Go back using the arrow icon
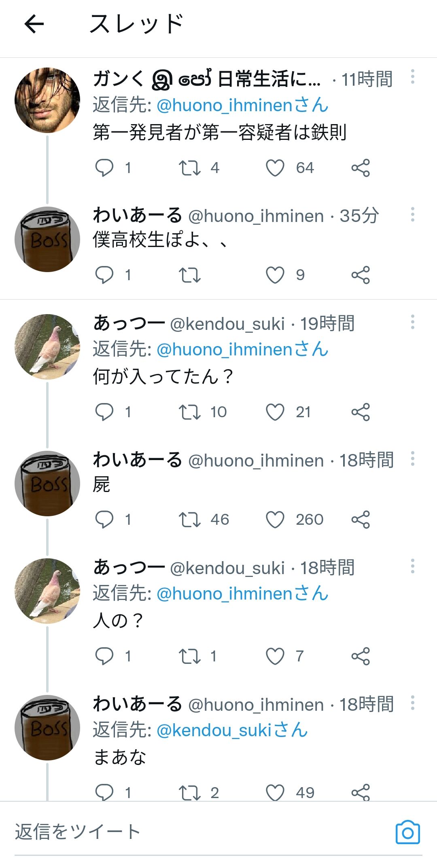Viewport: 437px width, 868px height. point(34,24)
